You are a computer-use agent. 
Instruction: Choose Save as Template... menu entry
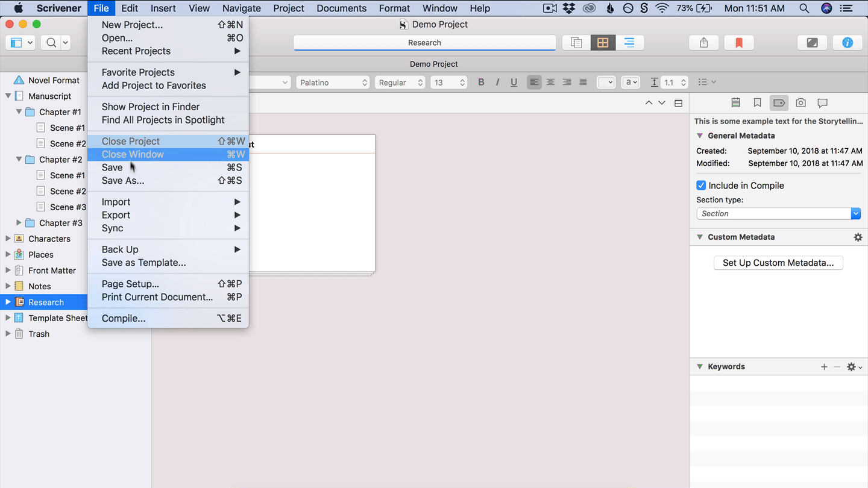[x=168, y=263]
